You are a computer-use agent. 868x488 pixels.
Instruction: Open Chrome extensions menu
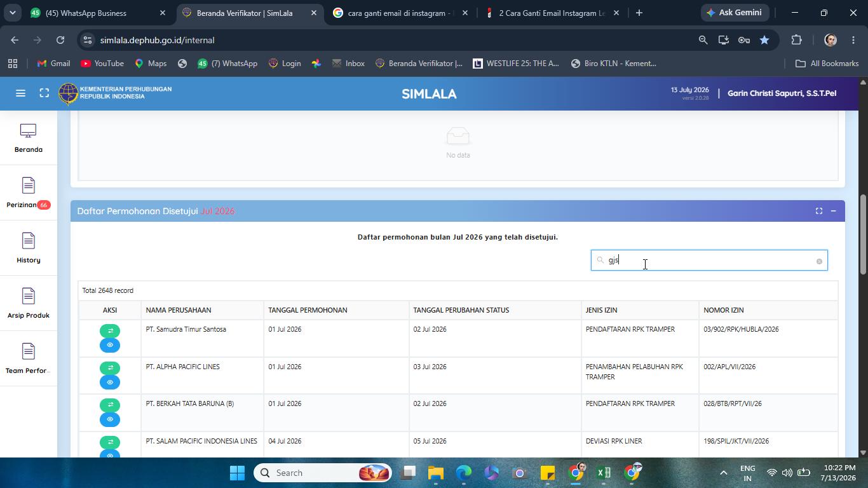pyautogui.click(x=796, y=40)
